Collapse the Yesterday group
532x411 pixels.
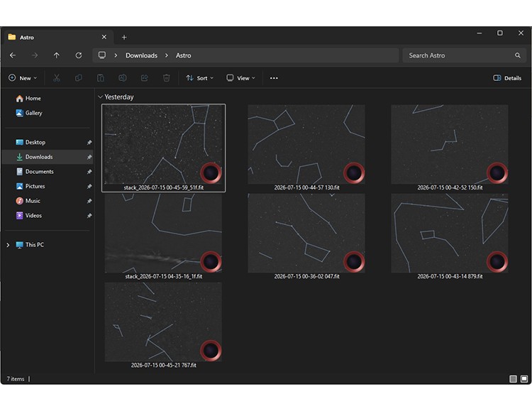[x=101, y=97]
